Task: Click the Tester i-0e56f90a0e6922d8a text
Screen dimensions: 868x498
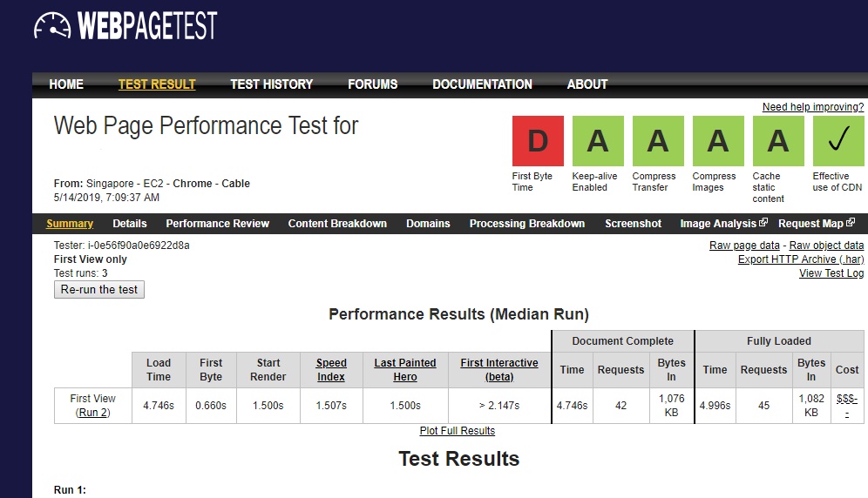Action: (121, 246)
